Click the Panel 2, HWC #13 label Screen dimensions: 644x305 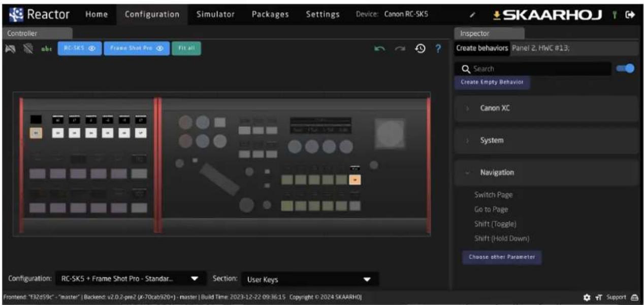[x=540, y=48]
